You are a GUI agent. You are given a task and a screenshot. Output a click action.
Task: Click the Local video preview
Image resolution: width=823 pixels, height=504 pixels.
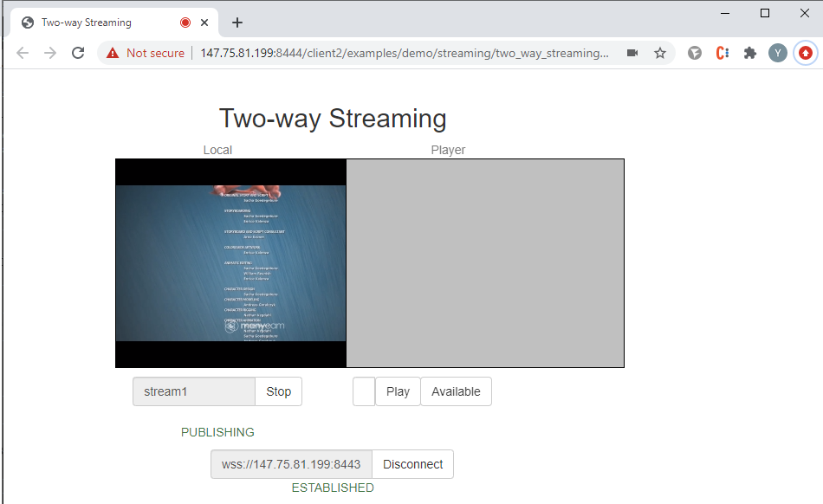(231, 263)
